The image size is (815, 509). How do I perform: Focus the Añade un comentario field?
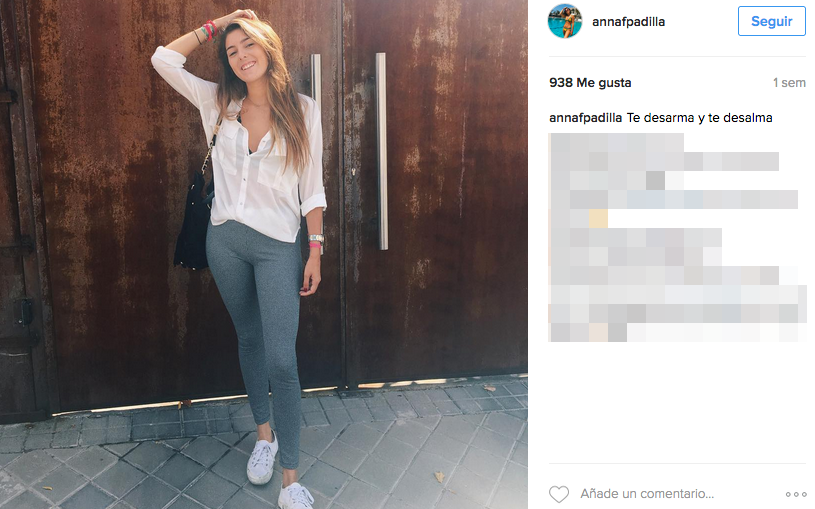[647, 494]
